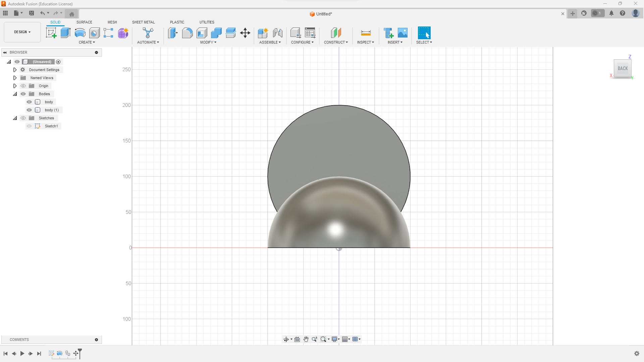This screenshot has width=644, height=362.
Task: Open the Automate tool icon
Action: coord(148,33)
